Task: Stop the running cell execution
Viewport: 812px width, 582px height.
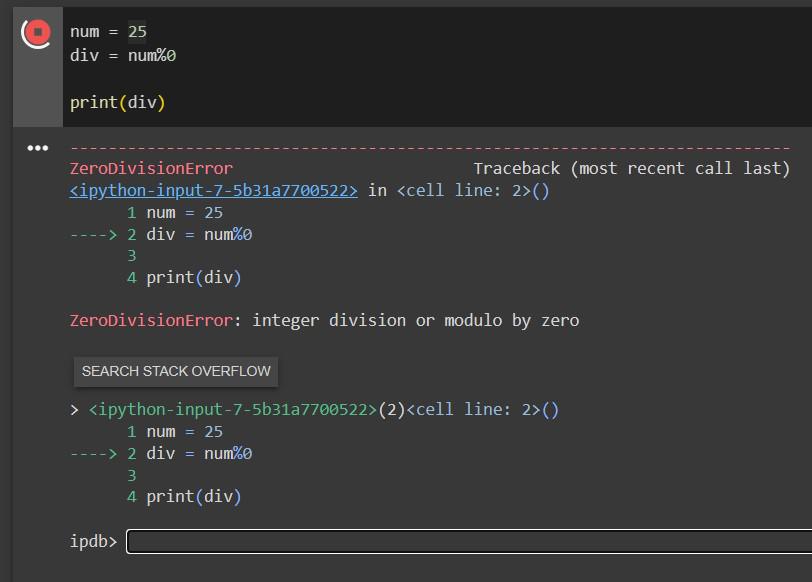Action: [37, 33]
